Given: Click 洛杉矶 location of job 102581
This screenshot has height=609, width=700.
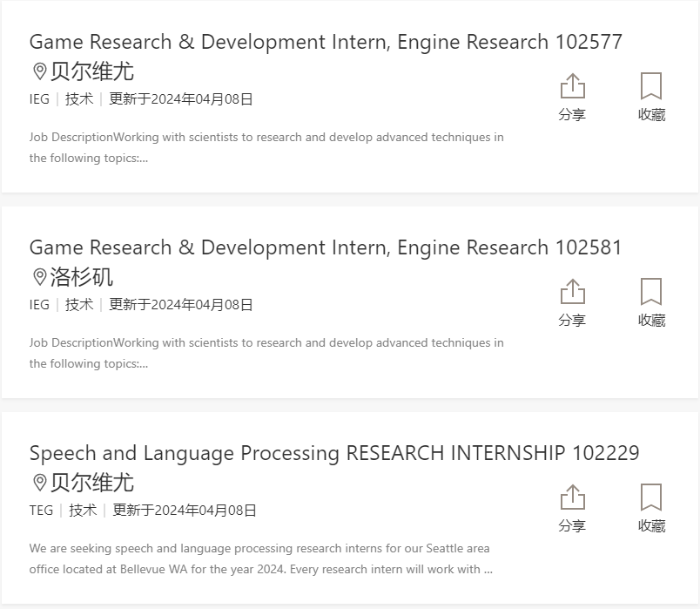Looking at the screenshot, I should click(81, 277).
